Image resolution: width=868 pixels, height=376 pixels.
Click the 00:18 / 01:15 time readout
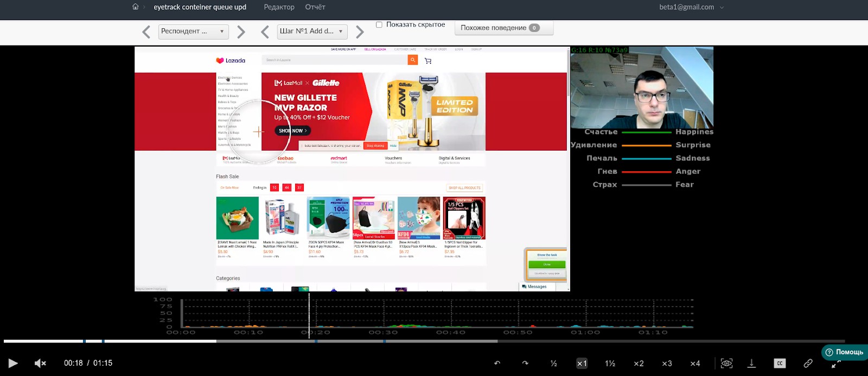click(88, 363)
